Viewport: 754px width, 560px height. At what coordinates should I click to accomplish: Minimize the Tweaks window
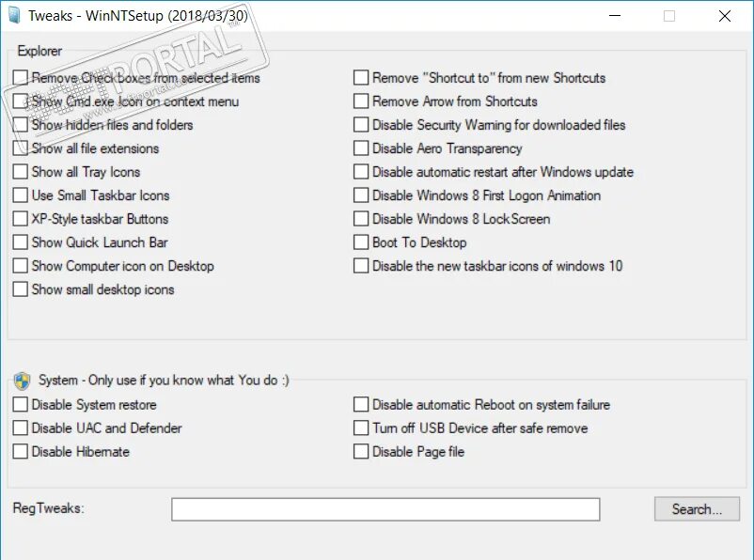pyautogui.click(x=615, y=15)
